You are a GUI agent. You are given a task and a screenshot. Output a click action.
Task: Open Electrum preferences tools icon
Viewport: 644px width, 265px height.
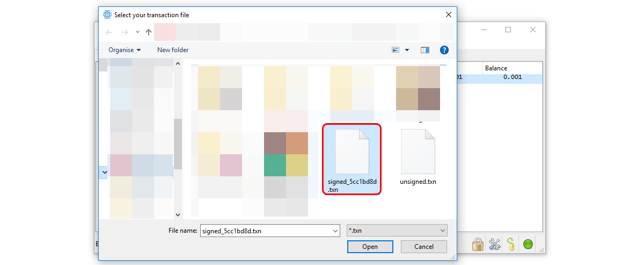click(494, 245)
